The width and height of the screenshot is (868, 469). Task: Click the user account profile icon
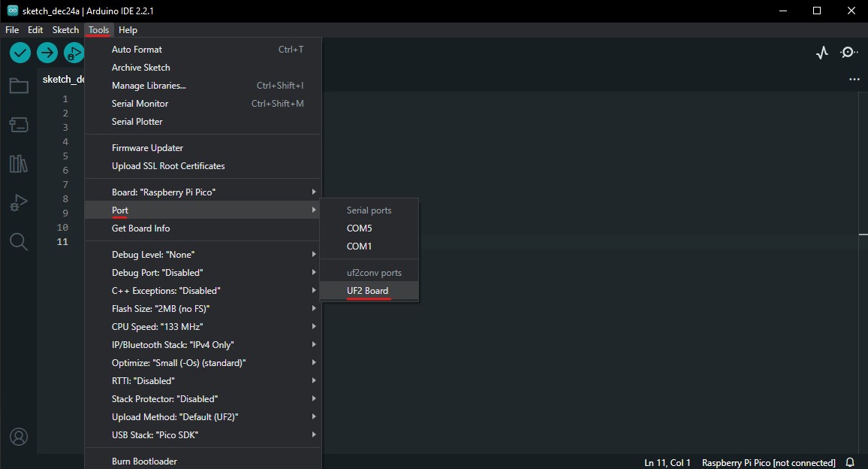[19, 437]
